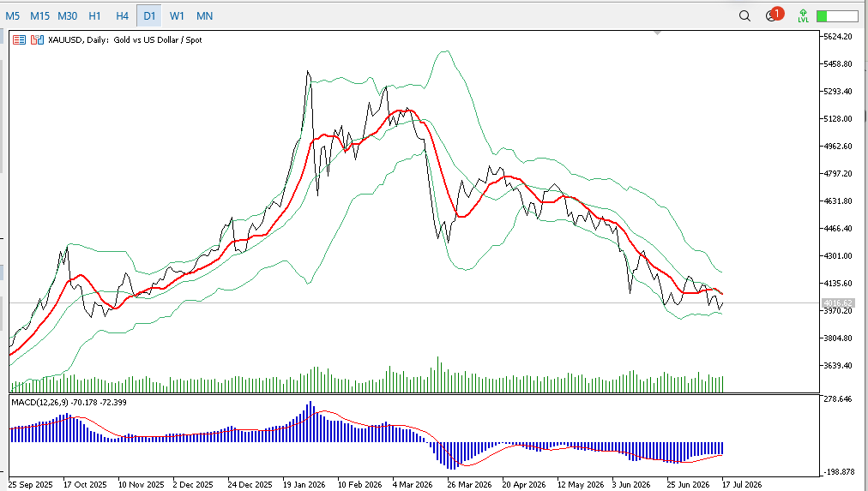Click the chart shift triangle marker
This screenshot has height=491, width=868.
click(x=657, y=33)
